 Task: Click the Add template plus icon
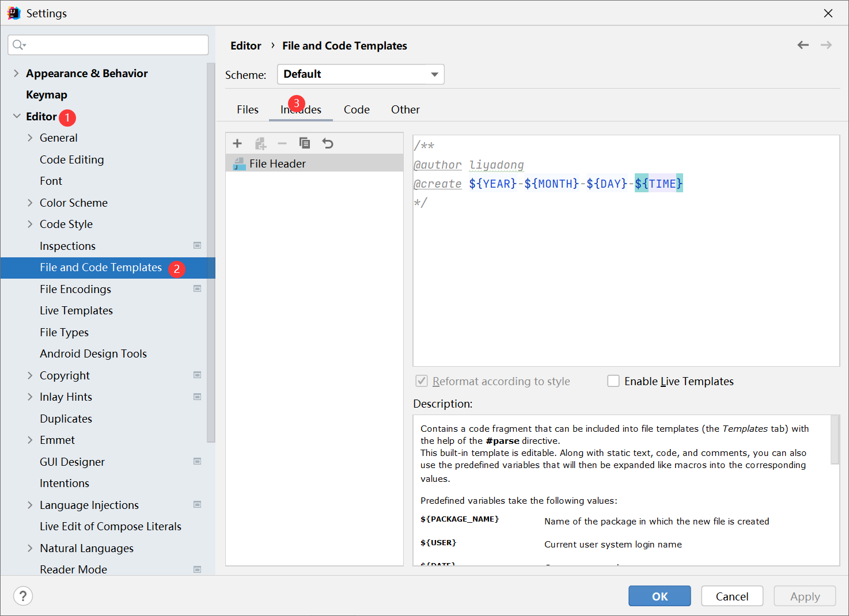click(237, 143)
